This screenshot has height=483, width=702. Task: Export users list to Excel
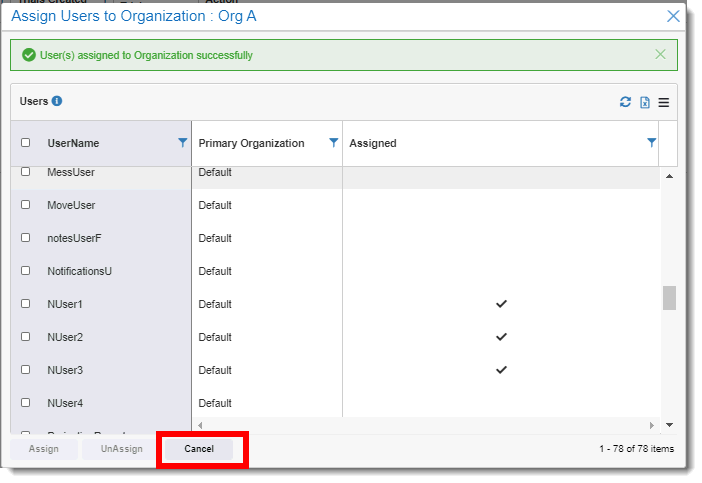(645, 102)
